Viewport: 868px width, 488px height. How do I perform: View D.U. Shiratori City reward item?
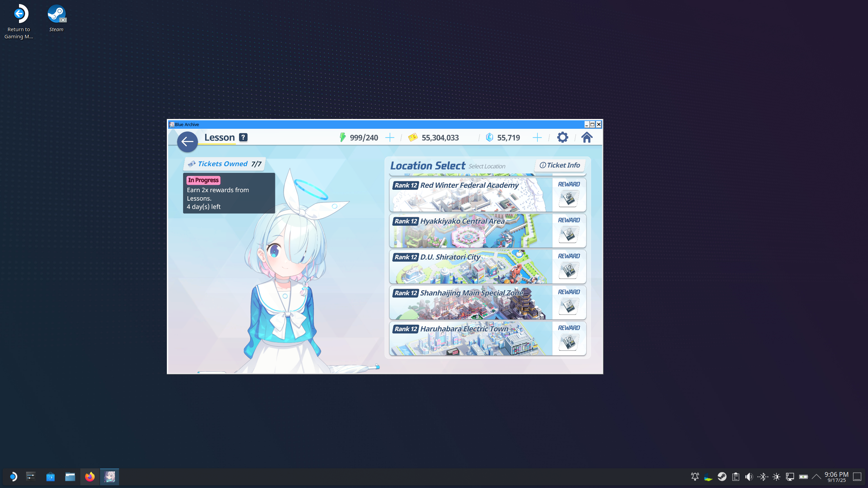[569, 270]
